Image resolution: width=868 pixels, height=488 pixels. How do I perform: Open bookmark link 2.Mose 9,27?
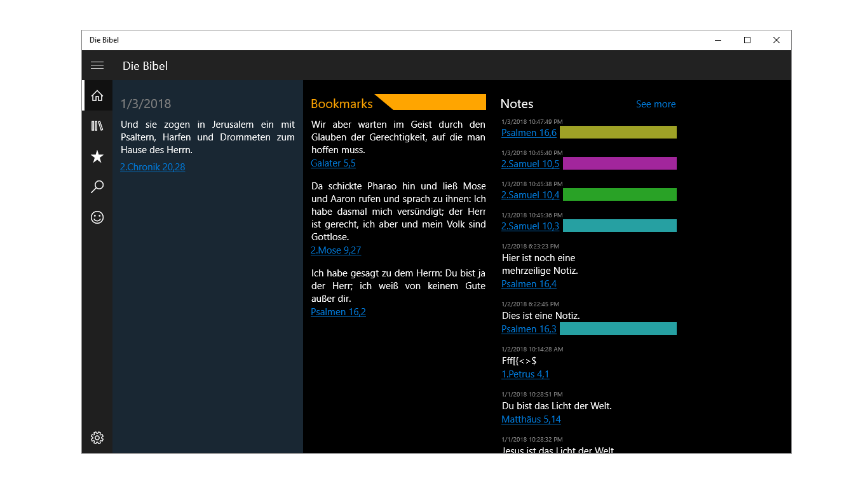336,250
